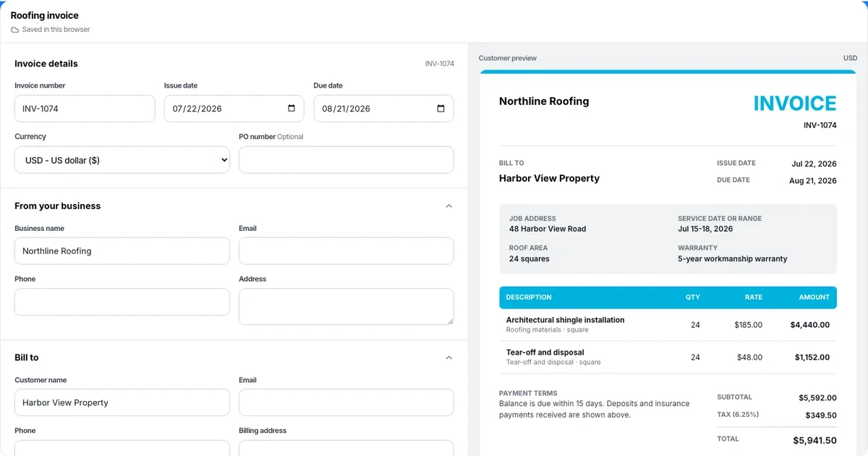This screenshot has width=868, height=456.
Task: Click the $185.00 rate value
Action: (x=749, y=325)
